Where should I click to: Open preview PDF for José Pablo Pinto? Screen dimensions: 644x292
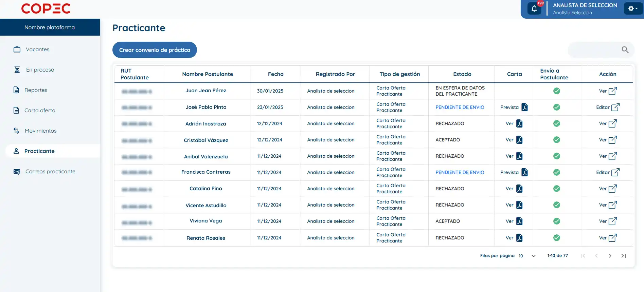[x=524, y=107]
